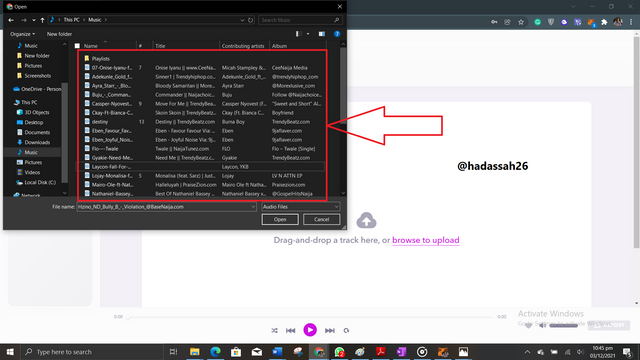
Task: Open Word from the taskbar
Action: [278, 352]
